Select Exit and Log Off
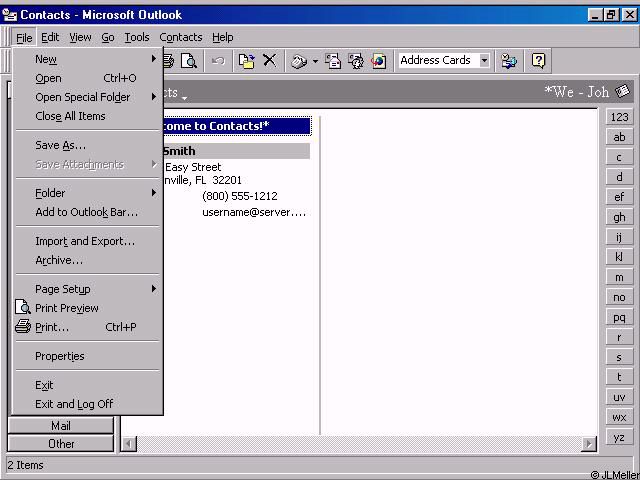The image size is (640, 480). (x=87, y=404)
